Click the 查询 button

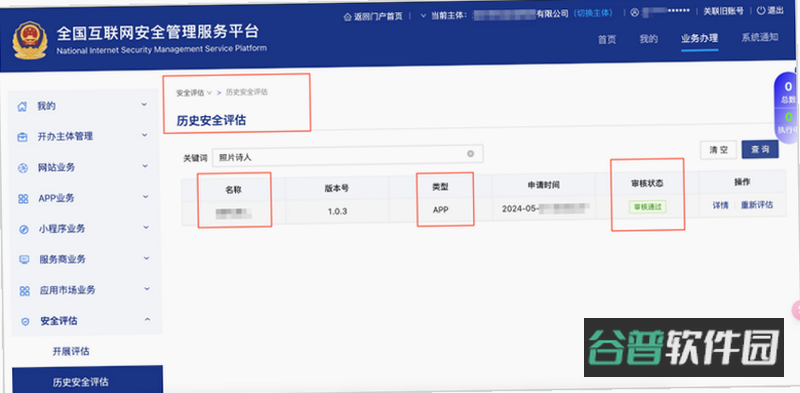760,150
